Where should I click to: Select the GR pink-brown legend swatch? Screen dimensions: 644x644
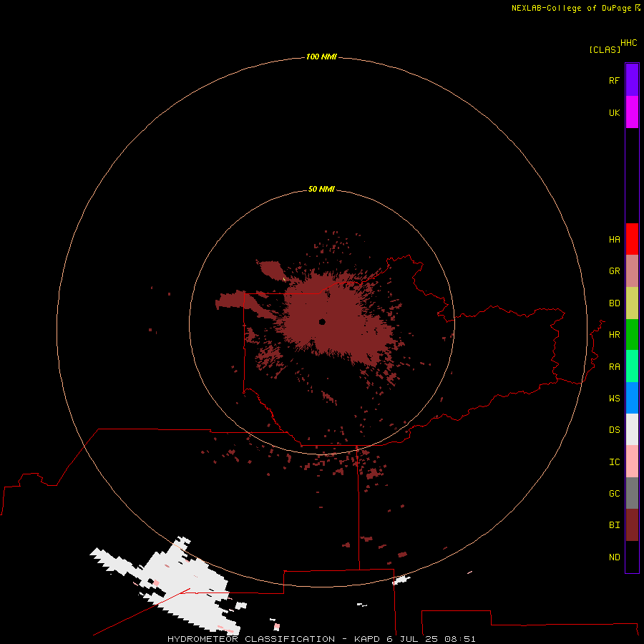tap(632, 271)
